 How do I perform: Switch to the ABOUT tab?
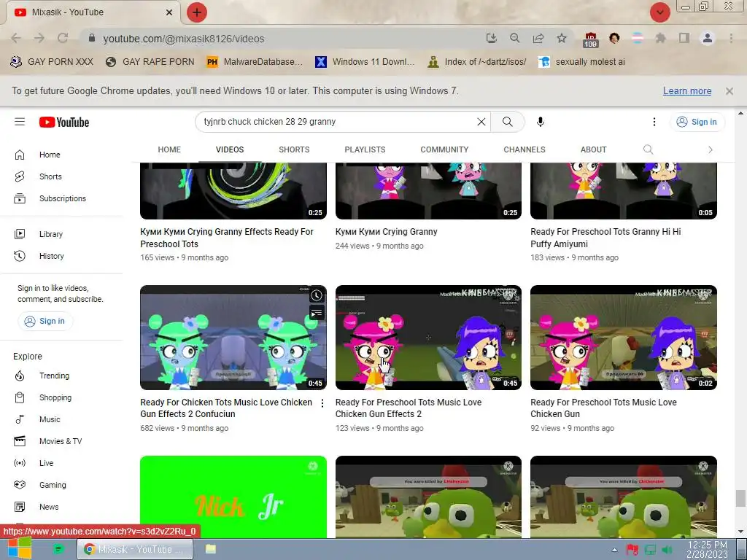(593, 149)
